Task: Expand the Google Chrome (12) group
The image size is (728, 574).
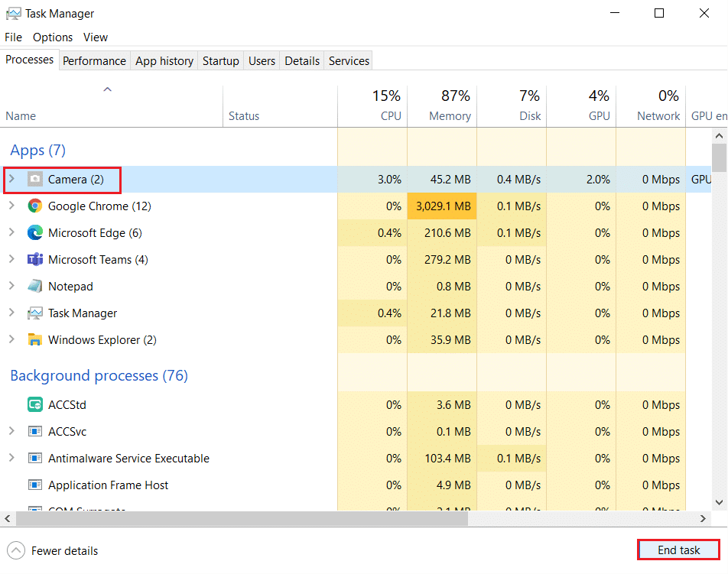Action: pos(11,206)
